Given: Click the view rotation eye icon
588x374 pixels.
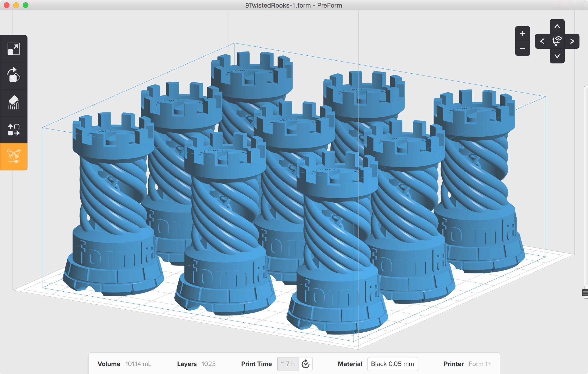Looking at the screenshot, I should [557, 41].
